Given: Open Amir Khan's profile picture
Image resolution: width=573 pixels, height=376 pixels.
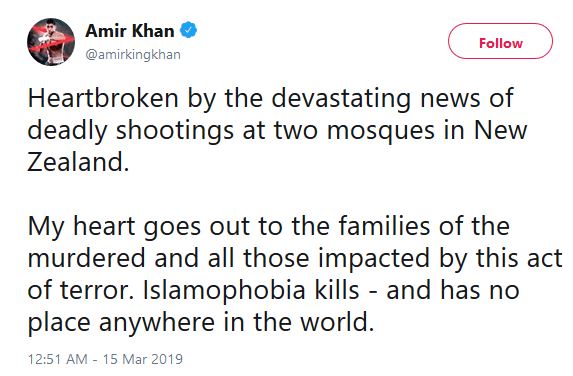Looking at the screenshot, I should pos(51,42).
